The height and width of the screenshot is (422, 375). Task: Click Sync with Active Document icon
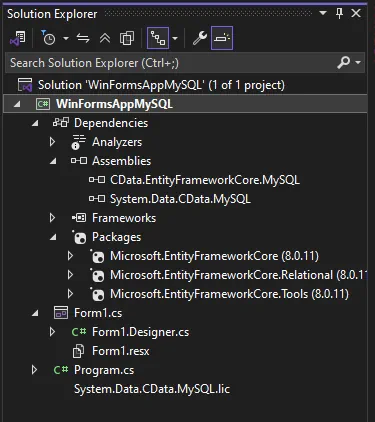(x=83, y=38)
